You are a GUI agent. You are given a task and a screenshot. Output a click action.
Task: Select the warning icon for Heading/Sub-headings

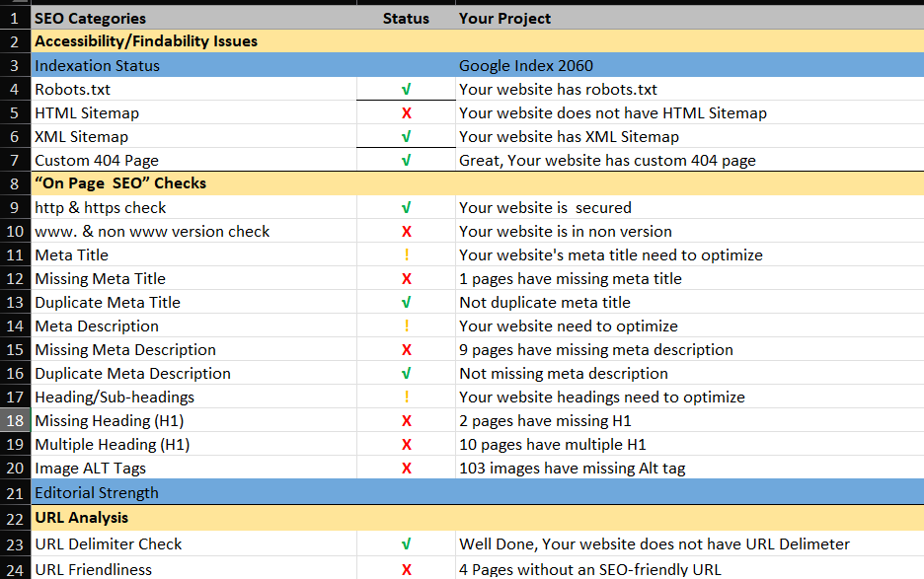point(405,397)
